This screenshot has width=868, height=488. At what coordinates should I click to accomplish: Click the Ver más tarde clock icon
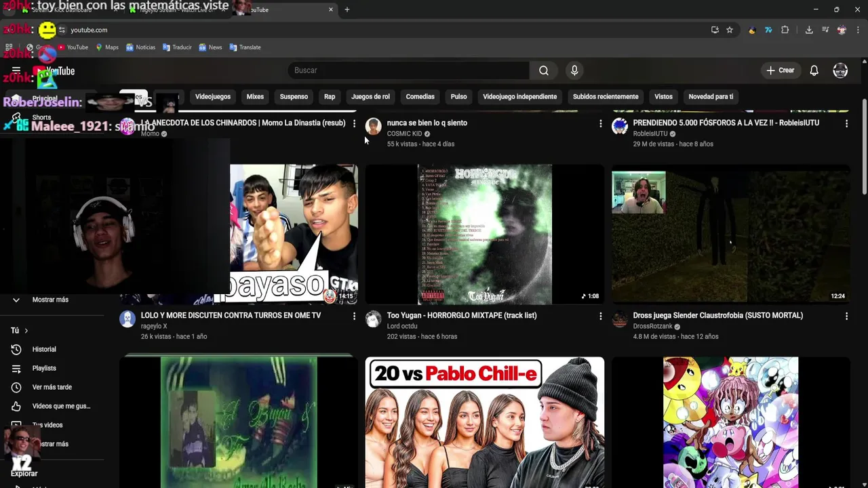pyautogui.click(x=16, y=387)
